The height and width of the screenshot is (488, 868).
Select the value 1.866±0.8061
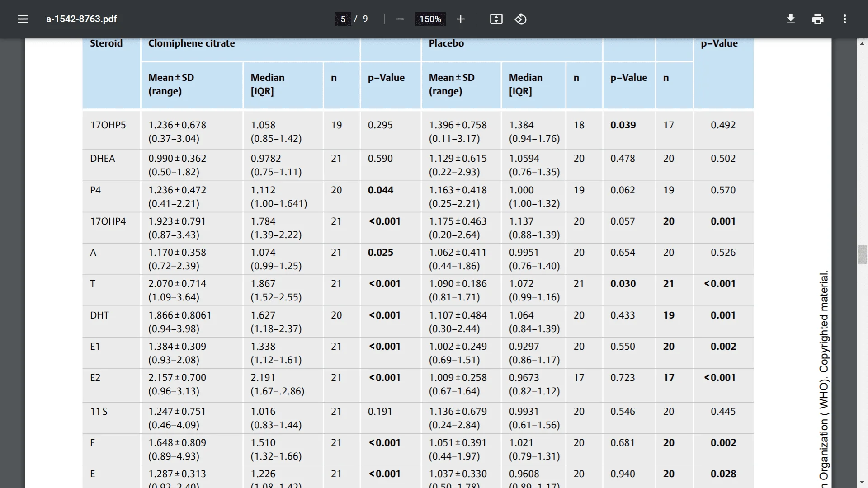click(180, 315)
